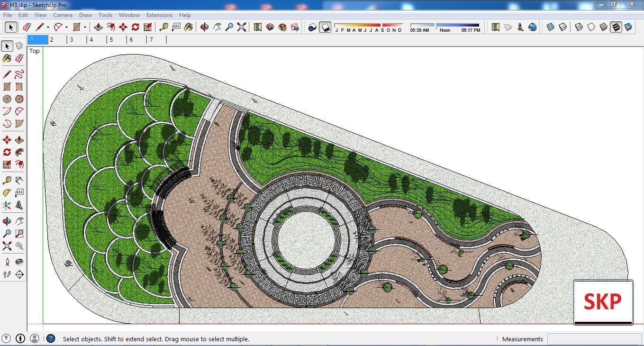Click the sign-in user icon in status bar
644x346 pixels.
34,338
